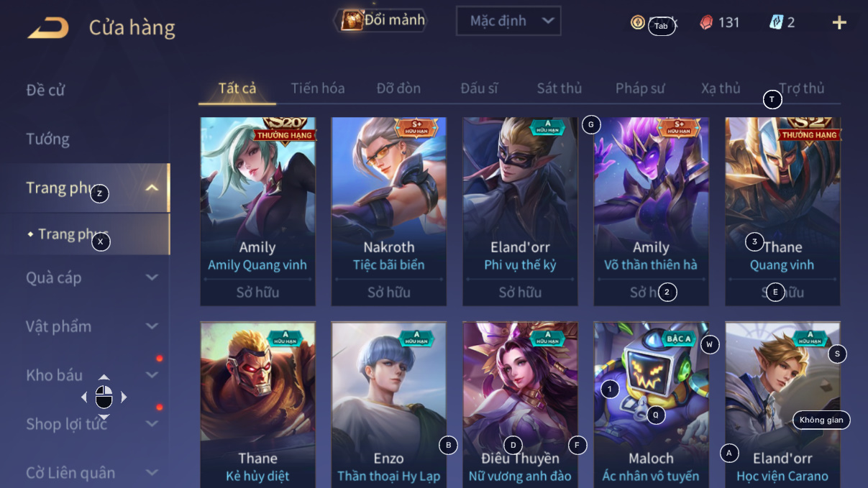Go back using the return arrow icon
Viewport: 868px width, 488px height.
click(x=48, y=28)
